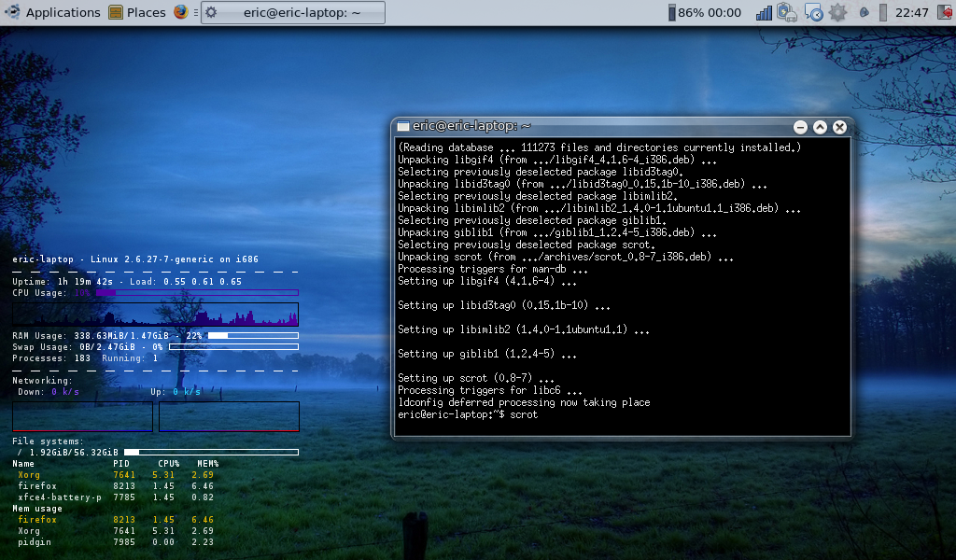The image size is (956, 560).
Task: Click the 'File systems:' label
Action: point(49,441)
